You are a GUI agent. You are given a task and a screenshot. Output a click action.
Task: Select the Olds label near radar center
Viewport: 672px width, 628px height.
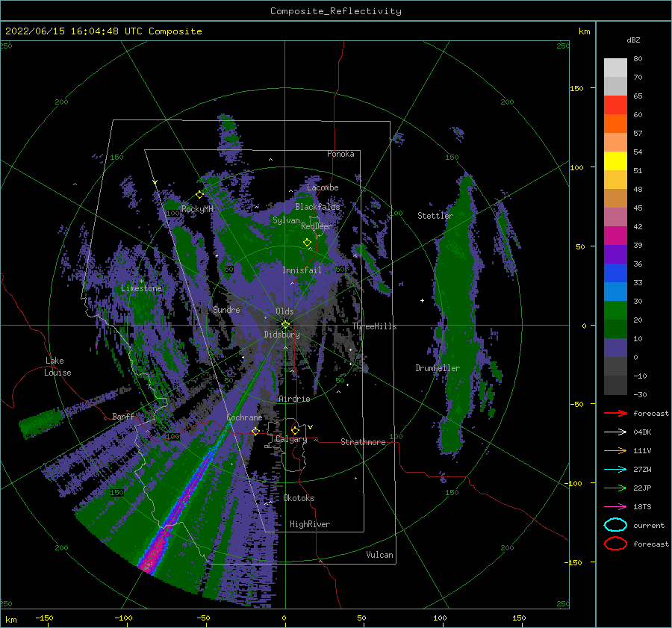284,311
